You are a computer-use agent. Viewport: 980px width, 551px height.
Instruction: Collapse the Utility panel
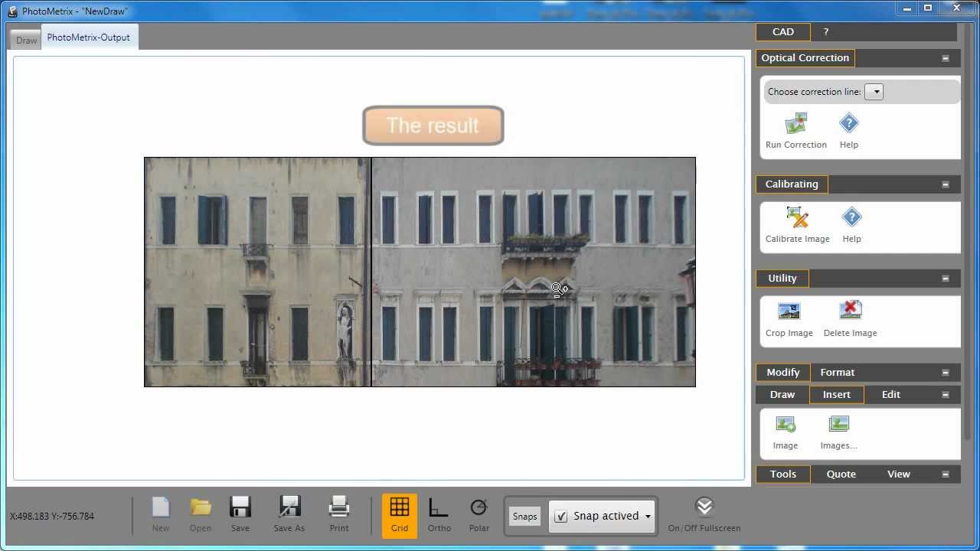[x=946, y=279]
